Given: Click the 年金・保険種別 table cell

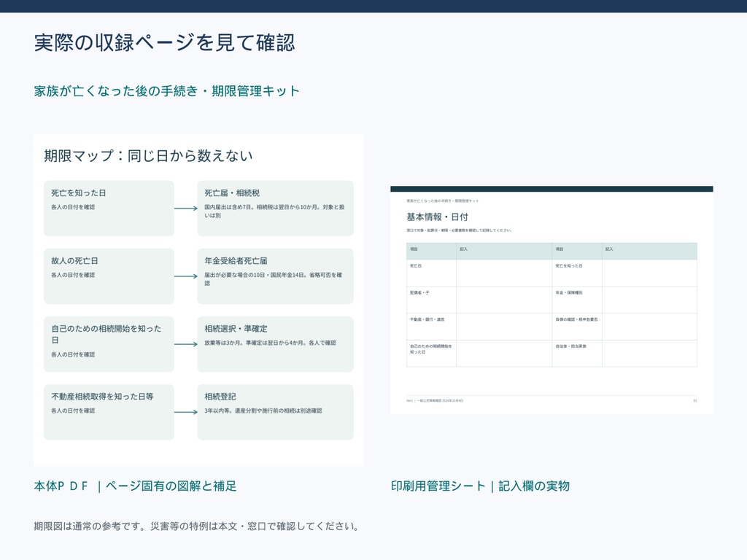Looking at the screenshot, I should pos(577,300).
